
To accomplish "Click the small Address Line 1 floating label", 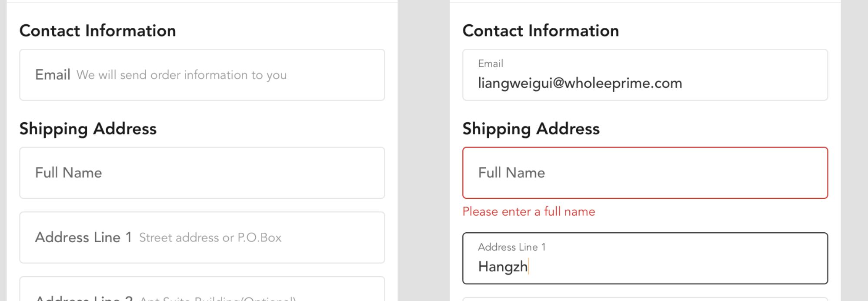I will tap(511, 247).
